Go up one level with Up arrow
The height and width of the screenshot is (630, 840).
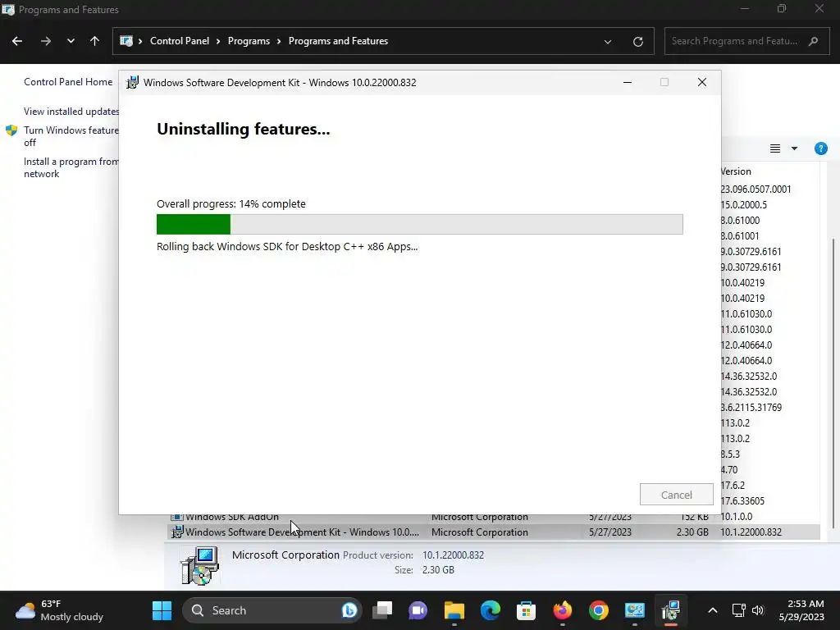point(95,41)
